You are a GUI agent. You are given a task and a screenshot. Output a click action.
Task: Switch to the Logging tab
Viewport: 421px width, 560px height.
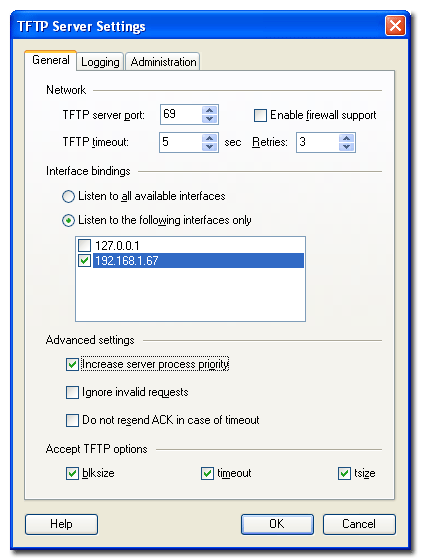[x=100, y=62]
